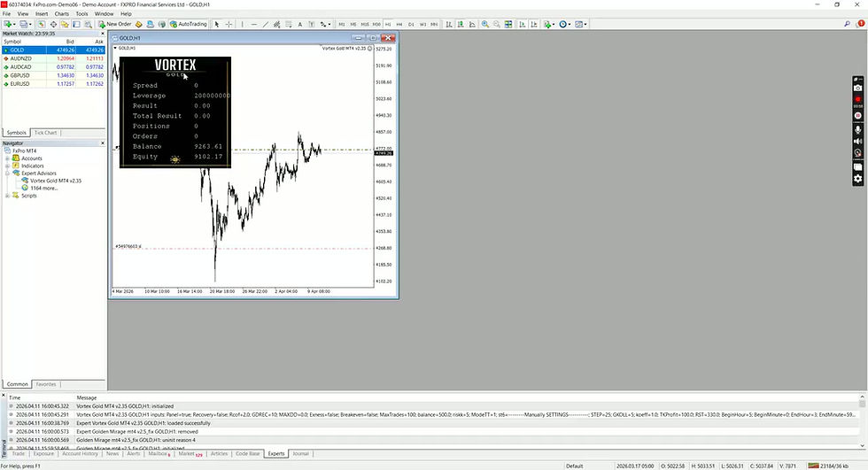
Task: Close the Navigator panel
Action: click(103, 143)
